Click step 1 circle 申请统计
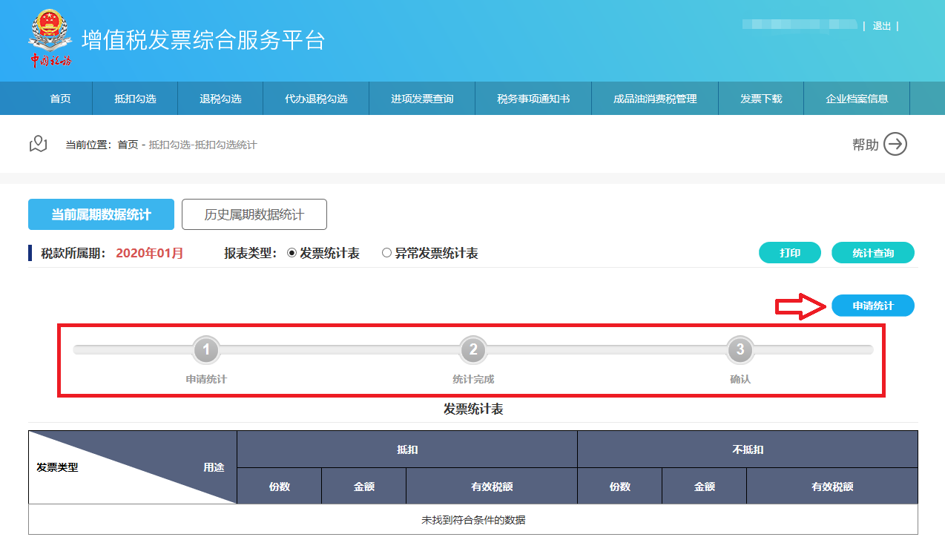This screenshot has height=560, width=945. pos(206,349)
